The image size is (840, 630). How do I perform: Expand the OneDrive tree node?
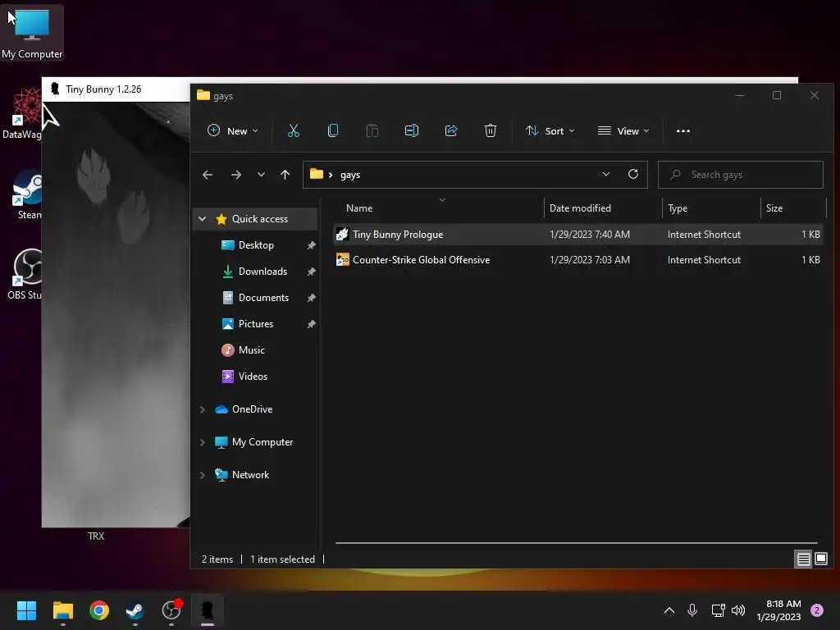[202, 409]
